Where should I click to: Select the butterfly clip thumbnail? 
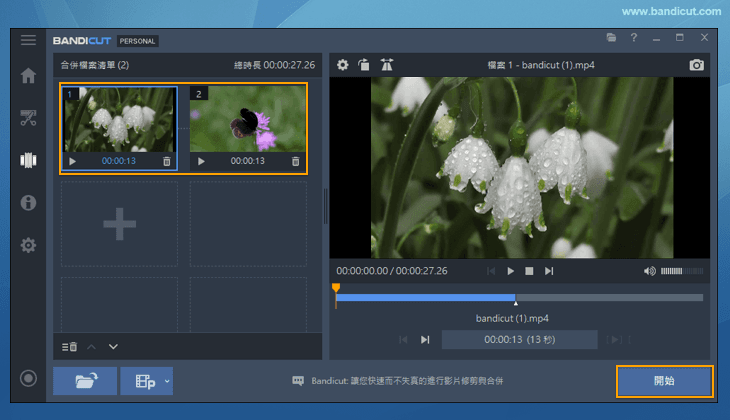point(247,120)
